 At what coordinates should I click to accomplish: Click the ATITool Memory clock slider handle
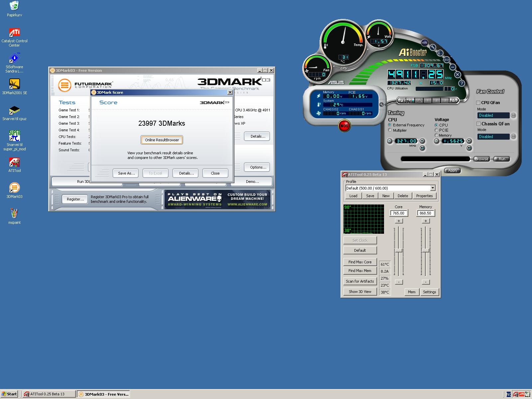pos(426,250)
